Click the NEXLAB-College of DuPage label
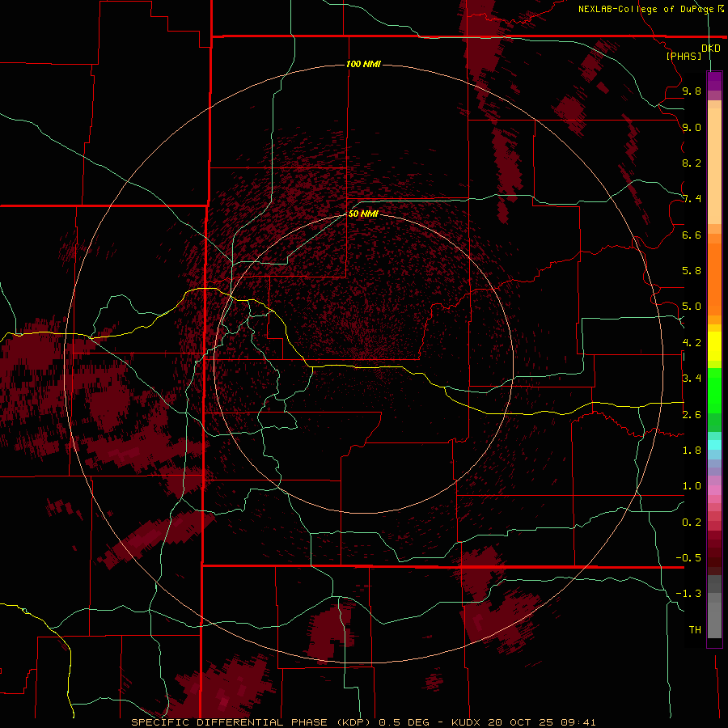This screenshot has height=728, width=728. 645,9
